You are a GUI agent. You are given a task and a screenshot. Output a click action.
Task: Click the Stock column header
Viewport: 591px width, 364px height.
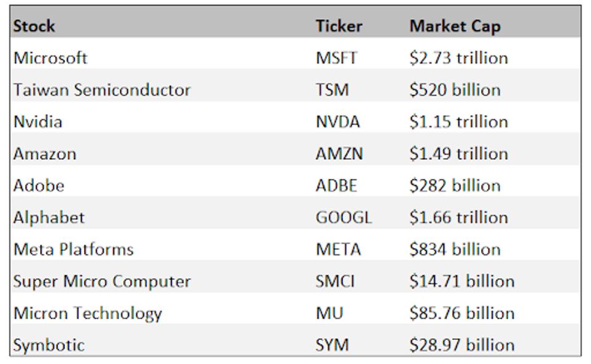point(35,26)
